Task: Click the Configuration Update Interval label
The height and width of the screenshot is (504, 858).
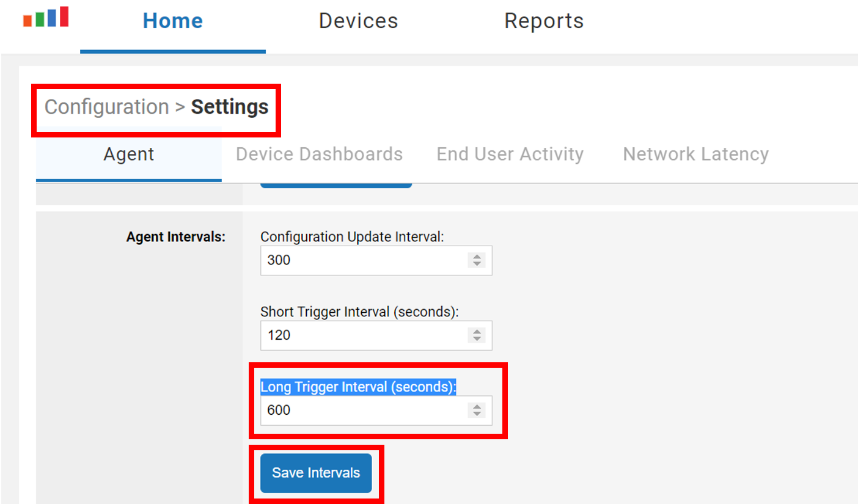Action: coord(352,236)
